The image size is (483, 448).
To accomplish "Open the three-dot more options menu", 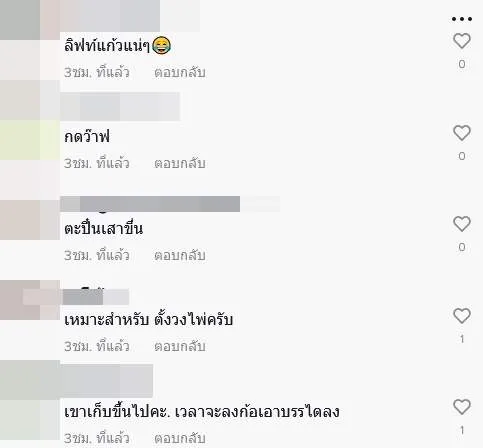I will [x=462, y=19].
